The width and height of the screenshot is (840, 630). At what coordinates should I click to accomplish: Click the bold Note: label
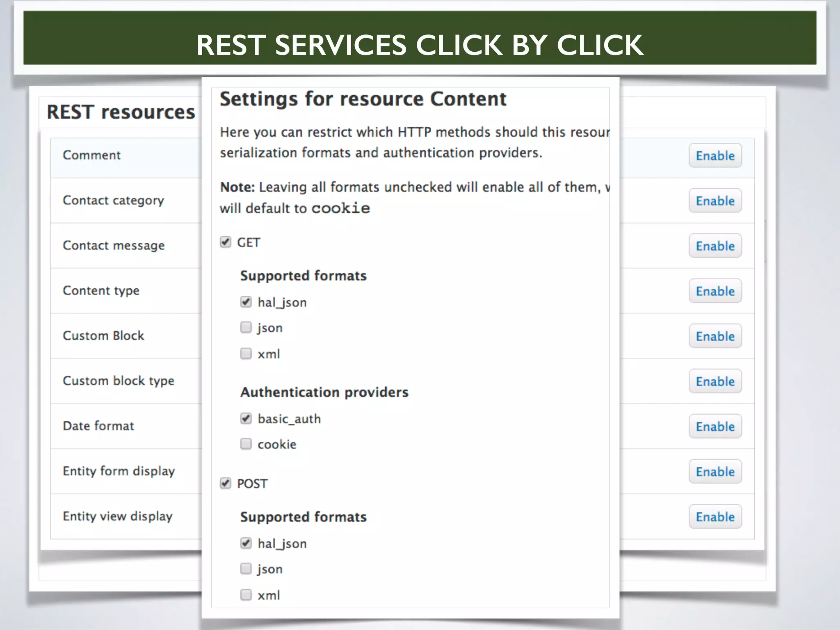pyautogui.click(x=237, y=187)
